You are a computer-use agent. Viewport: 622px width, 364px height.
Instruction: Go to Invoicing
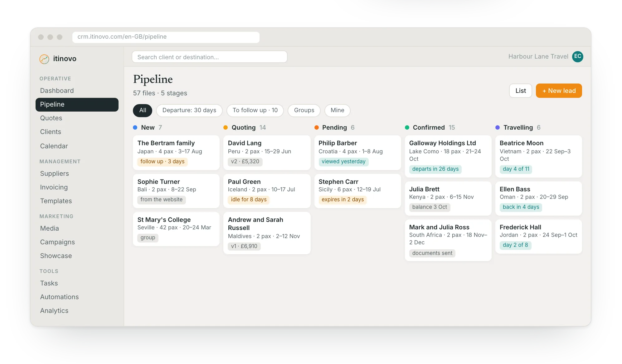[77, 187]
